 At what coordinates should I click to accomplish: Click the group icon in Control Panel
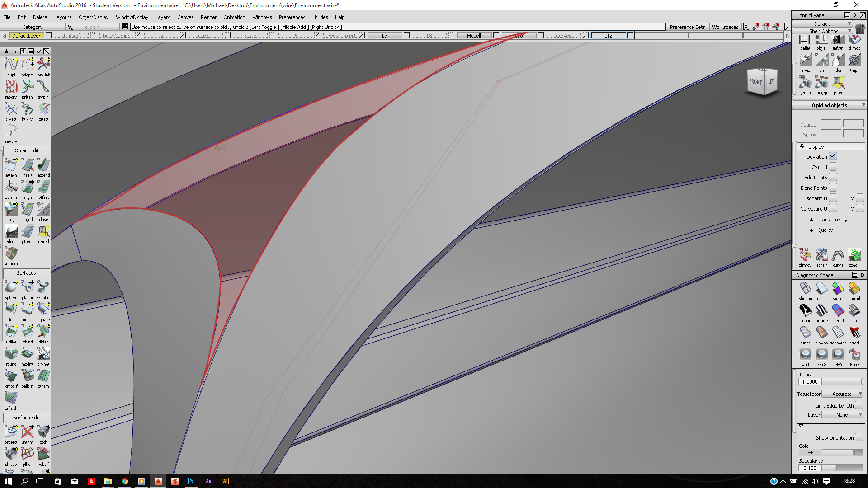pyautogui.click(x=806, y=84)
